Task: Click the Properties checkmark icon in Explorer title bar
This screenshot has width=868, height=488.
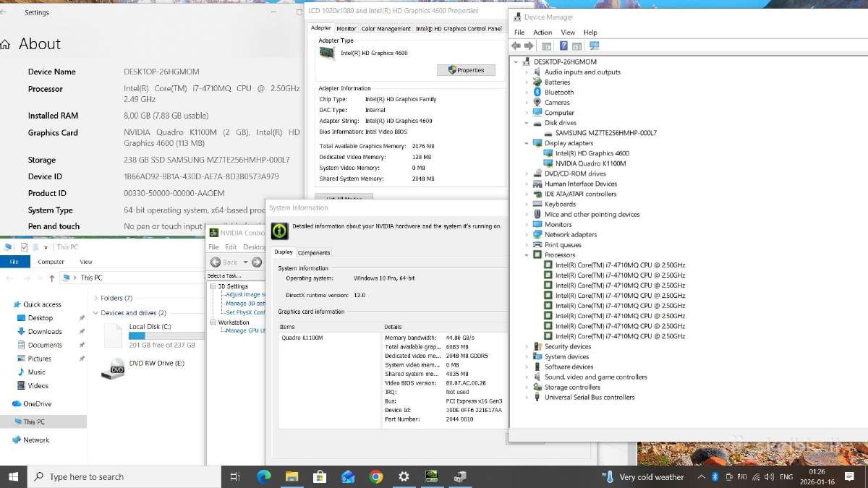Action: click(x=23, y=247)
